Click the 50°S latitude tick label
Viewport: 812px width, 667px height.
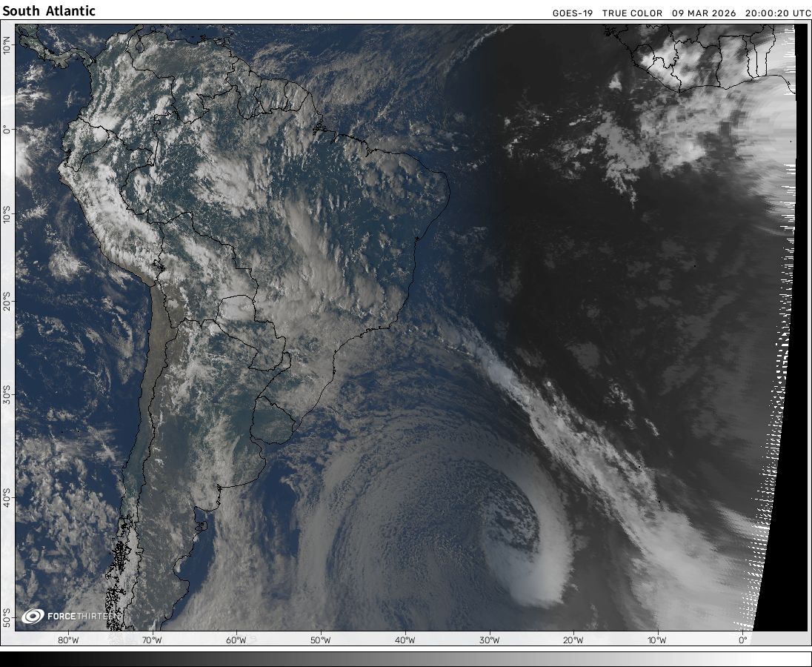(7, 617)
